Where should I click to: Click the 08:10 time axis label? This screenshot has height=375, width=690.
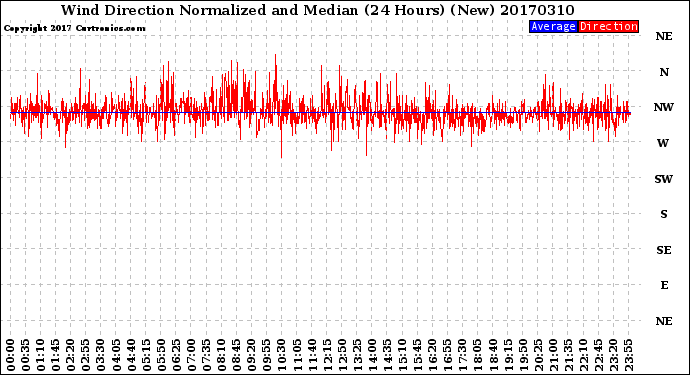[x=222, y=355]
